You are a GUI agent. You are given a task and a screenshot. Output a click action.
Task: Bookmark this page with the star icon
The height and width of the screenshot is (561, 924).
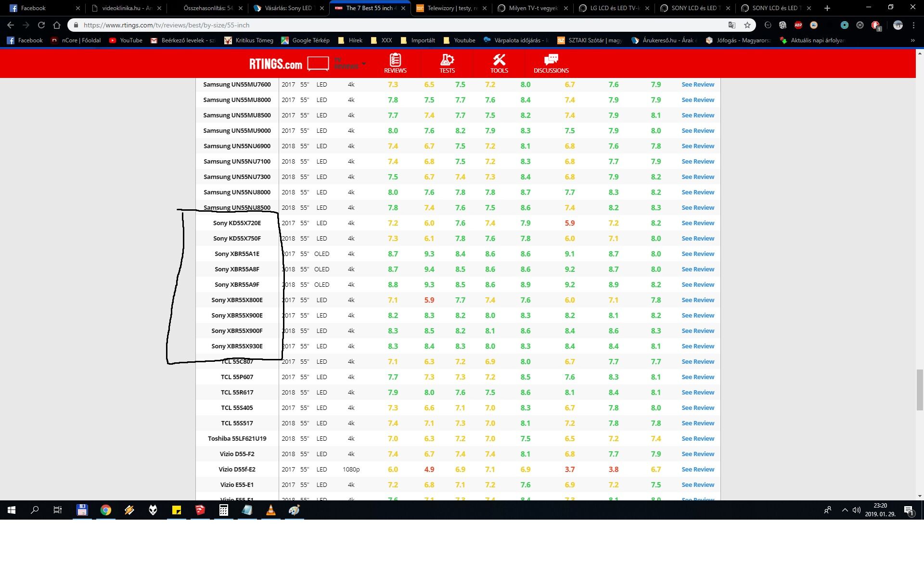[x=747, y=25]
